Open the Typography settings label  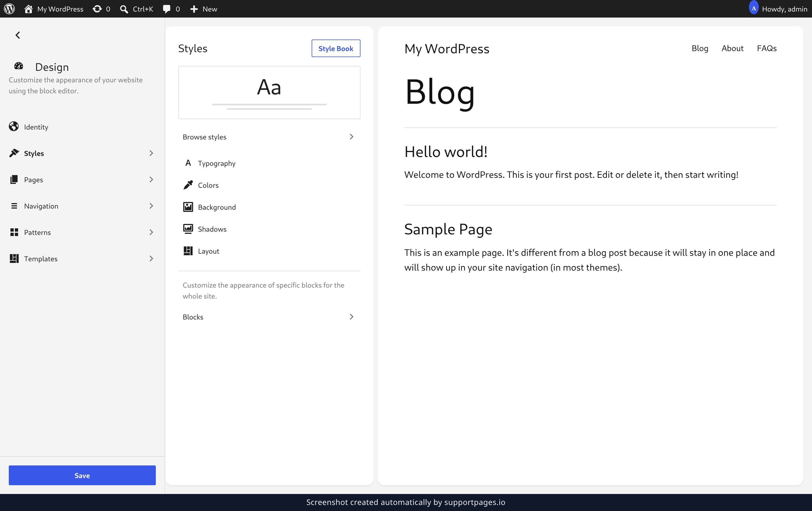[216, 164]
